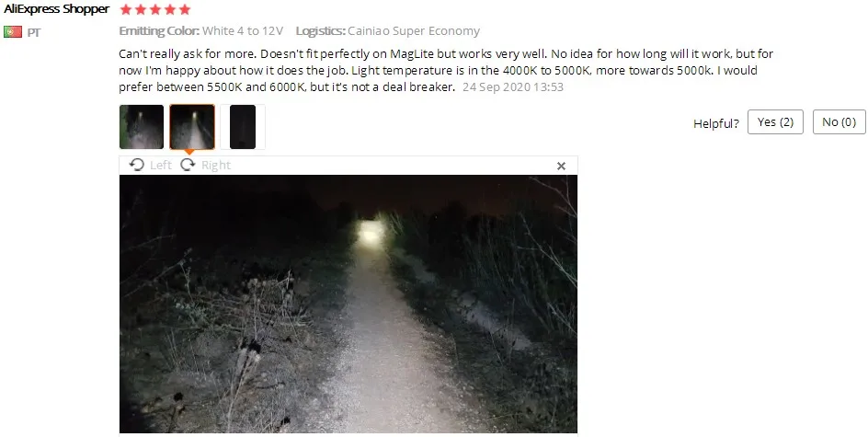Screen dimensions: 868x437
Task: Click the second red rating star
Action: point(141,9)
